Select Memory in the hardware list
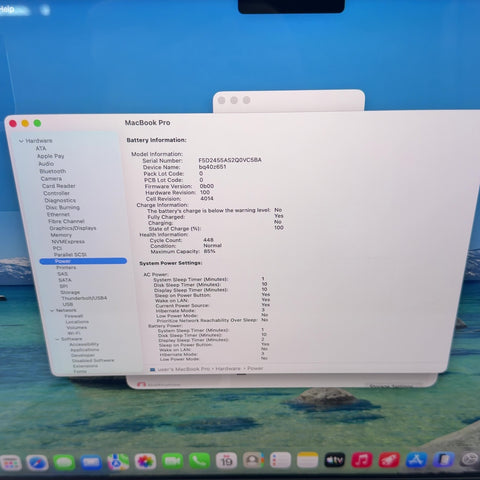The height and width of the screenshot is (480, 480). pyautogui.click(x=61, y=235)
